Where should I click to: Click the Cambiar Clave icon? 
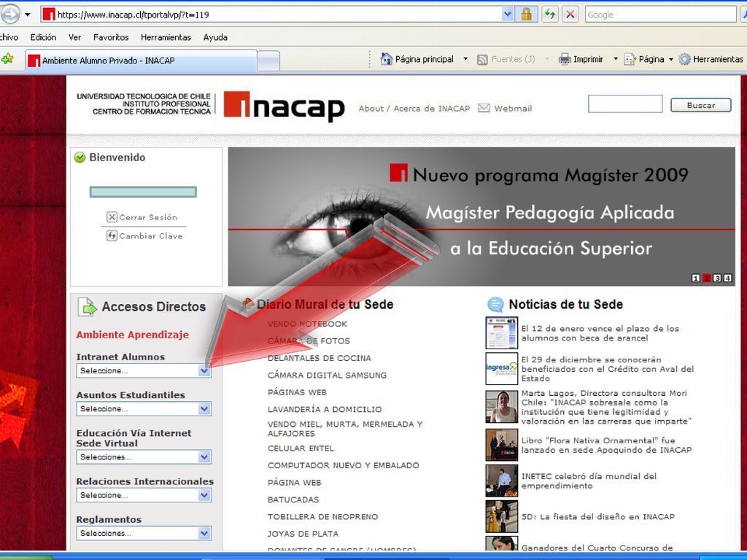tap(112, 236)
